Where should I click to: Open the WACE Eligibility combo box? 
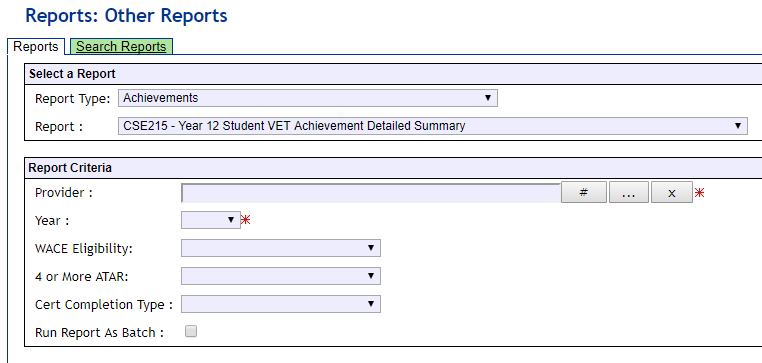pos(280,248)
